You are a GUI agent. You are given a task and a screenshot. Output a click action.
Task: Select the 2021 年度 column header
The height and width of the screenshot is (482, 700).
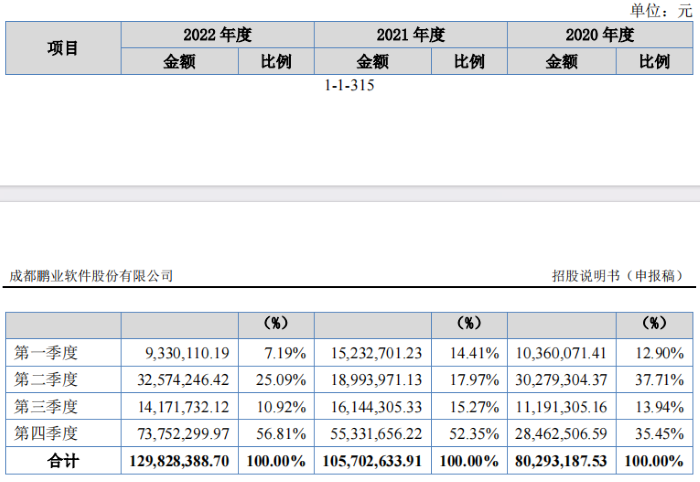[411, 35]
